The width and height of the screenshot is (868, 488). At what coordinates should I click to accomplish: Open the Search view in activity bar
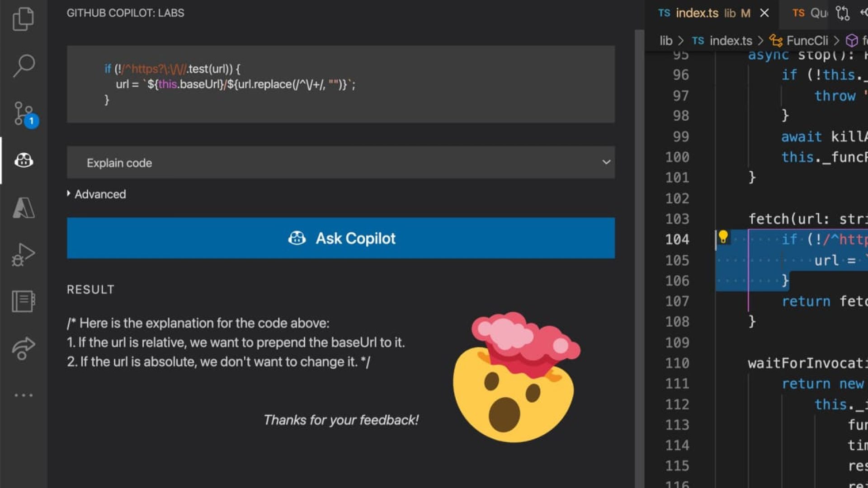pyautogui.click(x=24, y=66)
